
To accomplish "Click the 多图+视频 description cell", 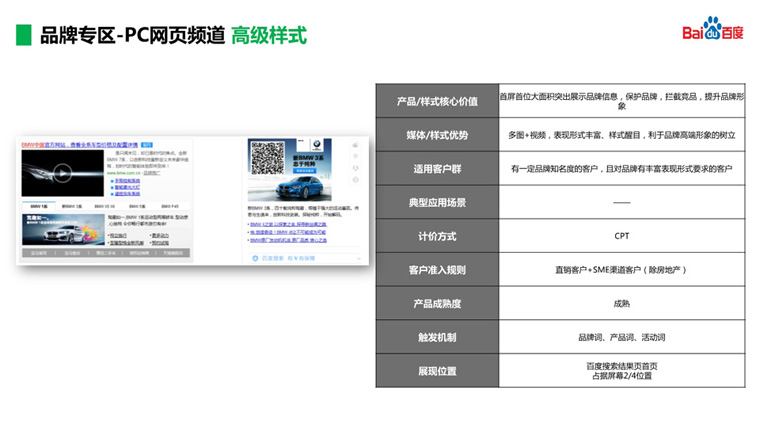I will 622,135.
